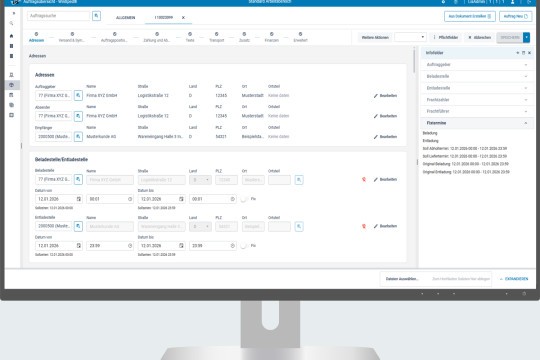Switch to the ALLGEMEIN tab

pos(125,18)
